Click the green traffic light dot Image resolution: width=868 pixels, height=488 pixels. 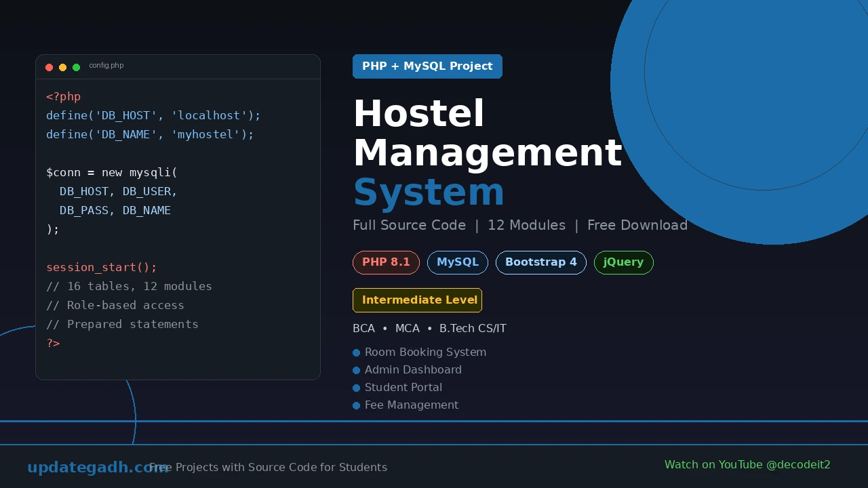77,67
